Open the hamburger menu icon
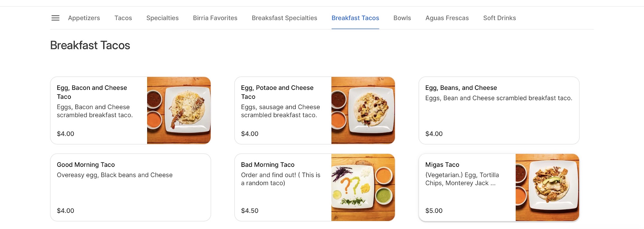Viewport: 644px width, 229px height. point(55,18)
